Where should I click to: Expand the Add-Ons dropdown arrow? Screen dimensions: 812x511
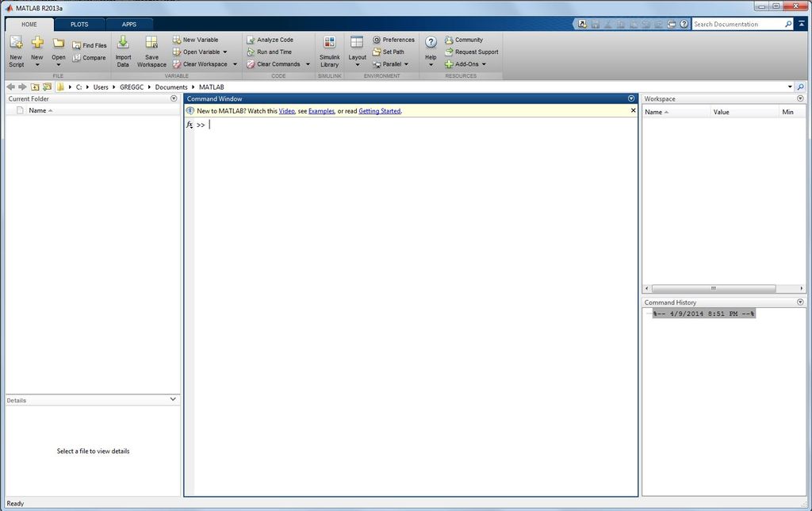(x=484, y=64)
